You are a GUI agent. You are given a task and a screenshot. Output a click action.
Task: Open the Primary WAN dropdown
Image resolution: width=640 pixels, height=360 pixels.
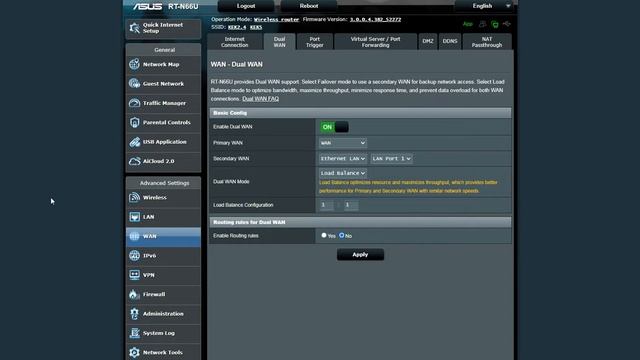(343, 143)
